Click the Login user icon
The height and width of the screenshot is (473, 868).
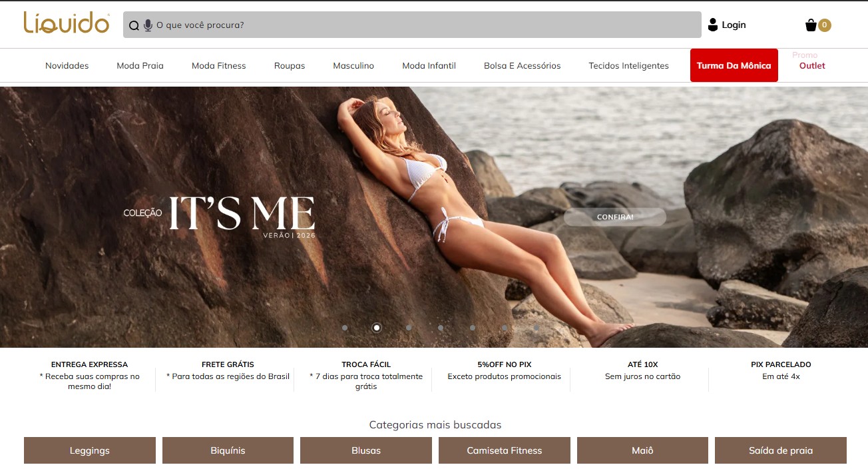click(713, 25)
